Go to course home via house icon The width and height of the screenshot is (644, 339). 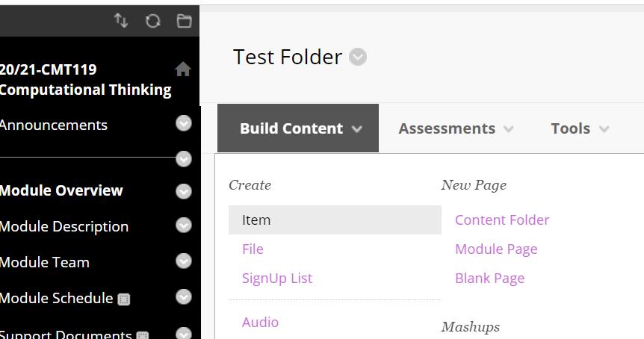click(183, 69)
